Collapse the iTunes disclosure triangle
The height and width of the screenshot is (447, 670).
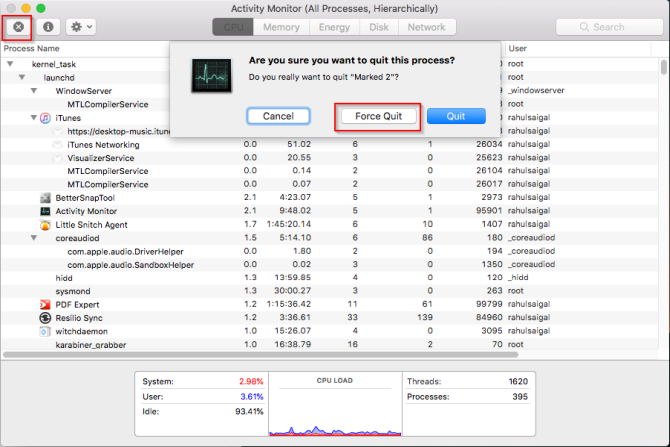34,118
